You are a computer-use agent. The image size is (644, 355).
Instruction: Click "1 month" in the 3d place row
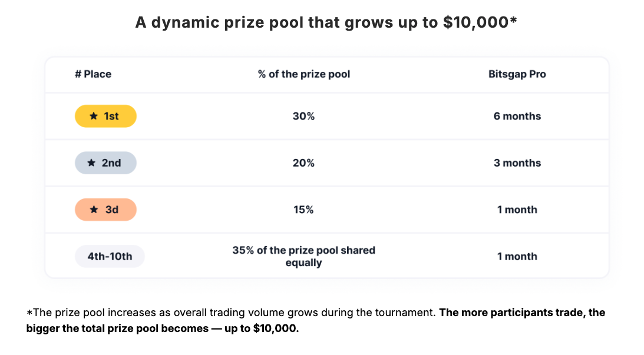pyautogui.click(x=517, y=210)
